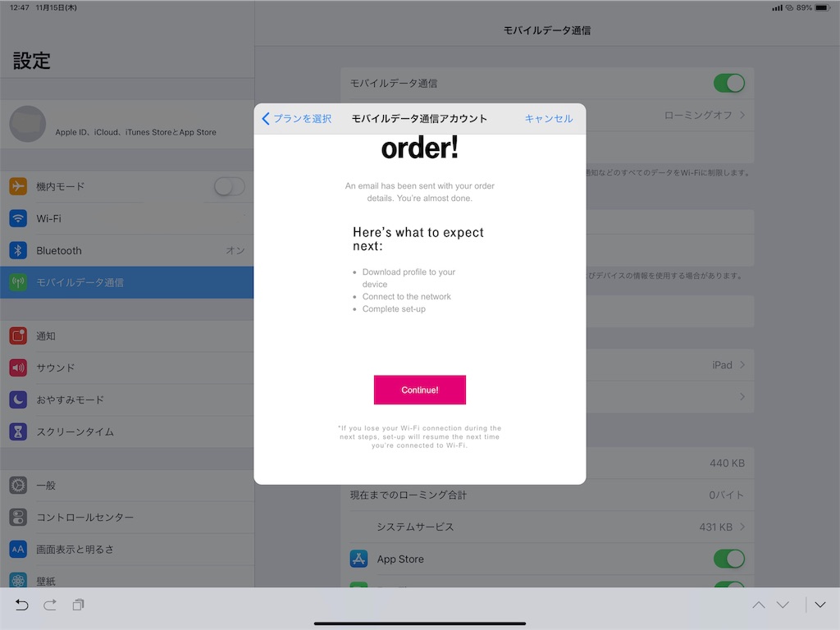Disable App Store mobile data switch
840x630 pixels.
tap(729, 559)
